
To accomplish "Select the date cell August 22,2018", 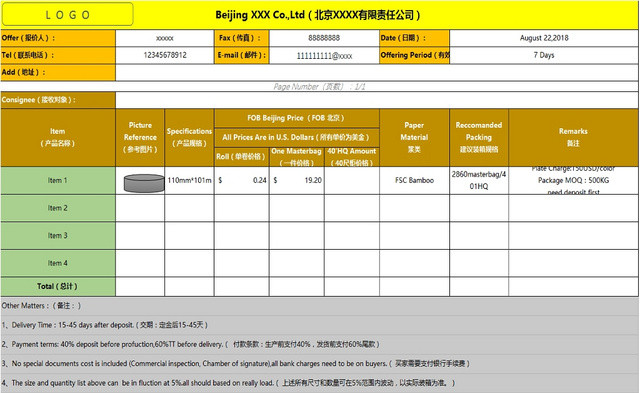I will point(544,38).
